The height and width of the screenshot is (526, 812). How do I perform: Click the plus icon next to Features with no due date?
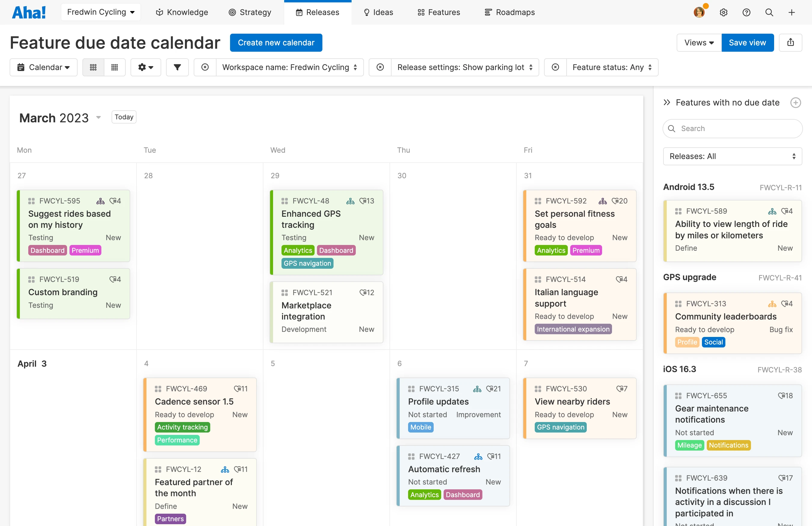tap(796, 102)
